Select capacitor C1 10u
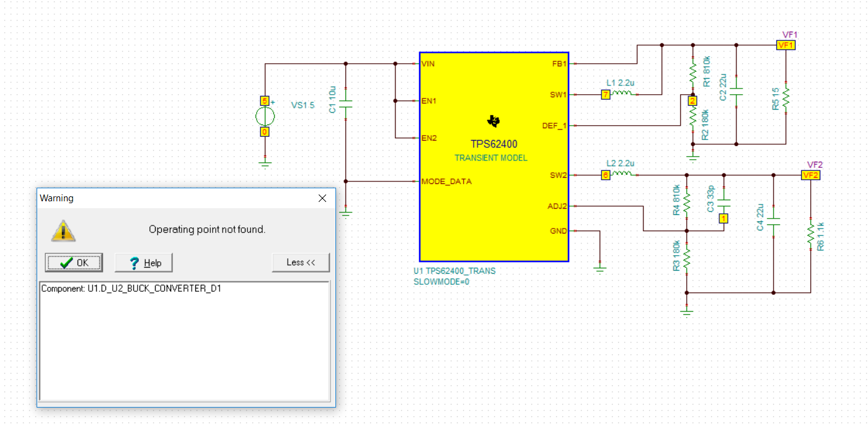Screen dimensions: 868x428 345,104
